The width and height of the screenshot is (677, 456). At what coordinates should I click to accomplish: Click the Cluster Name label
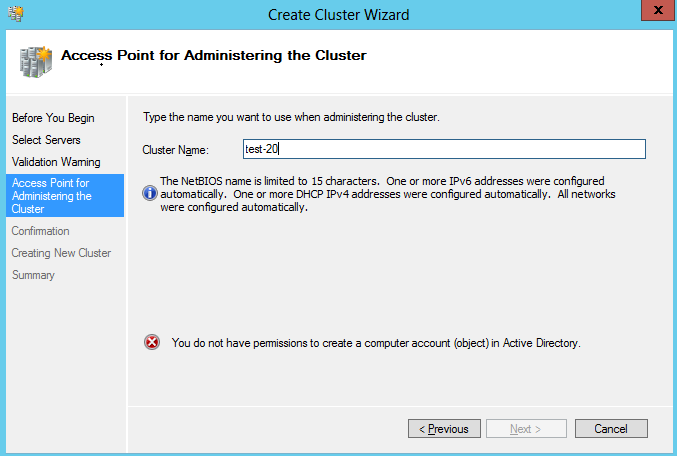click(x=175, y=150)
